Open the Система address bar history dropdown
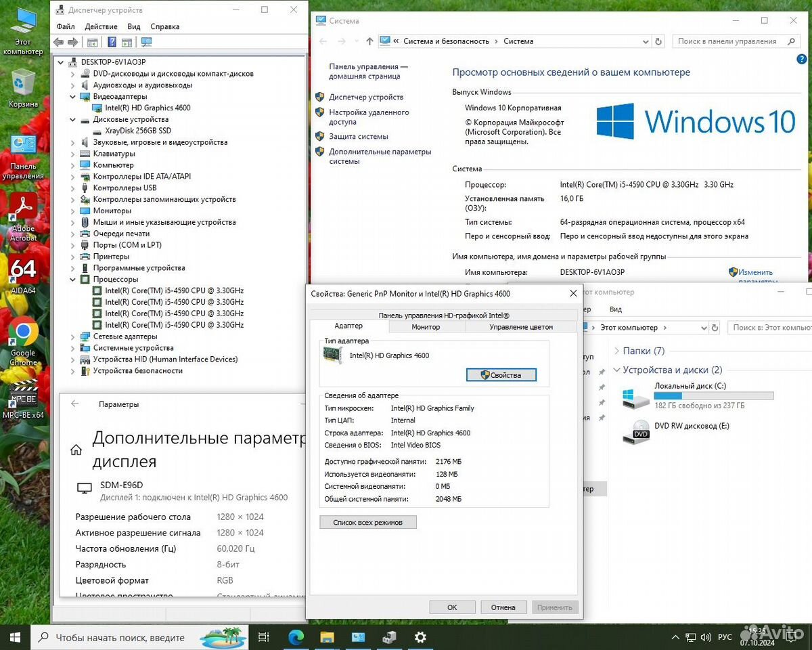 (x=644, y=41)
